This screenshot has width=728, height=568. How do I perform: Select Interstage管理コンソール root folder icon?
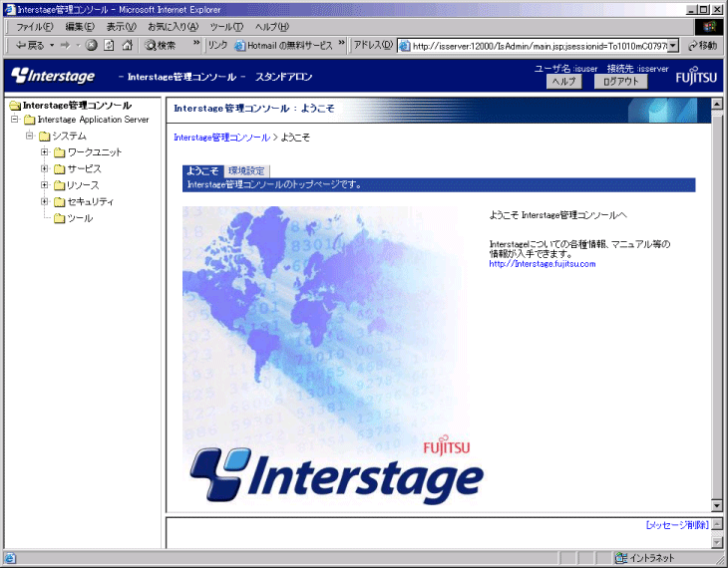click(x=15, y=106)
